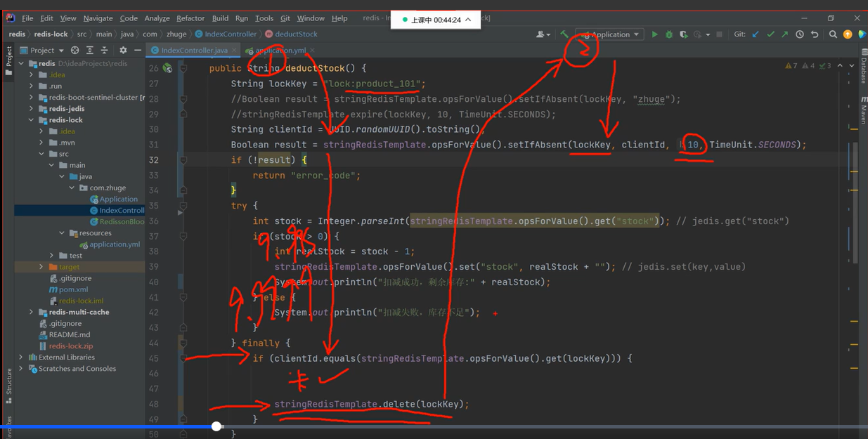This screenshot has width=868, height=439.
Task: Commit changes with the Git checkmark
Action: point(770,34)
